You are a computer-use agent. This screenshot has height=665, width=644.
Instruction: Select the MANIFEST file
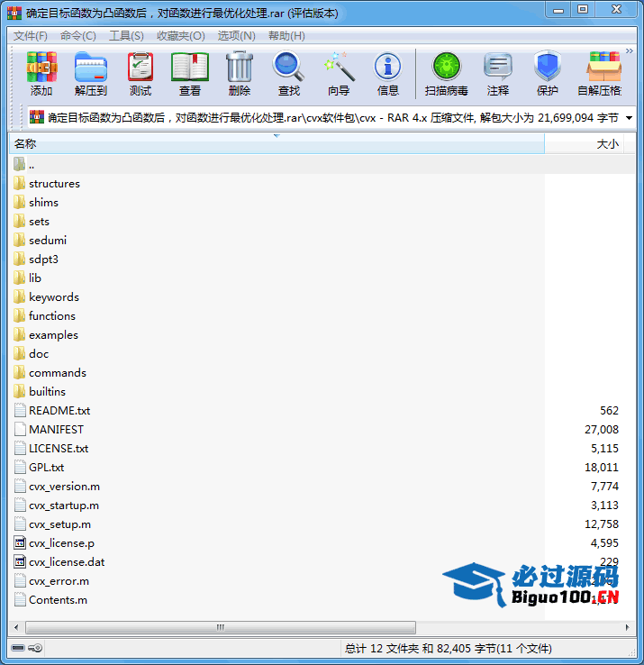56,430
